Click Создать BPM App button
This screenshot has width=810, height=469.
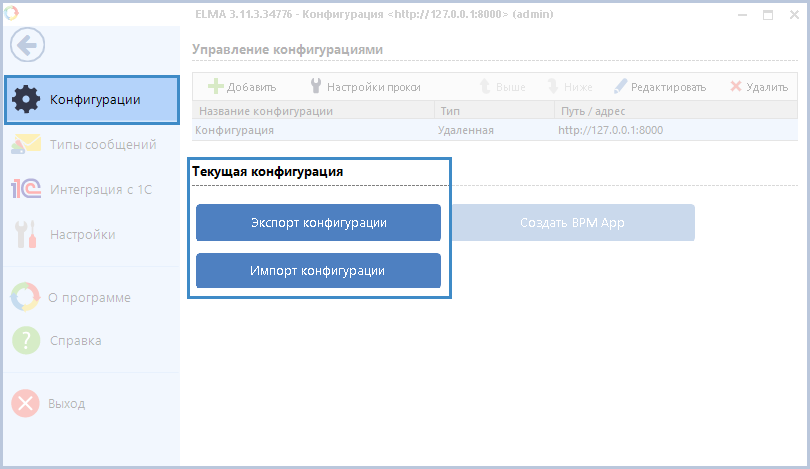click(x=573, y=223)
